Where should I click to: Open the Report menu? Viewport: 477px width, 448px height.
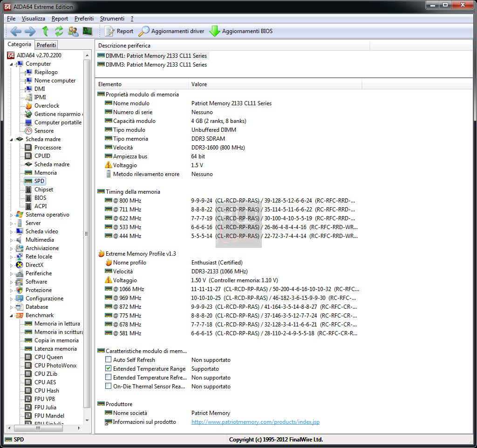pos(60,19)
